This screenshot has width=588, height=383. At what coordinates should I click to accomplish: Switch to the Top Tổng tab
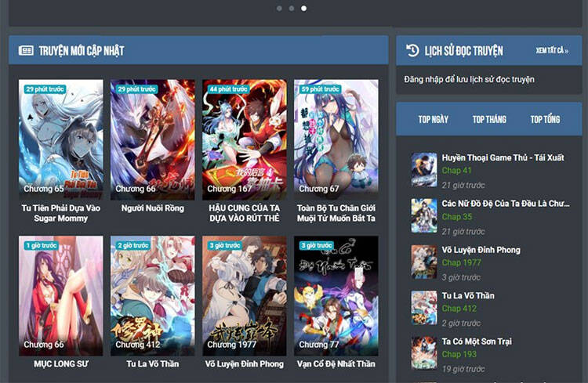coord(545,119)
